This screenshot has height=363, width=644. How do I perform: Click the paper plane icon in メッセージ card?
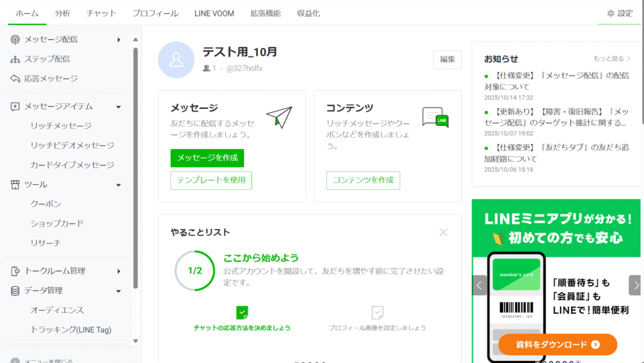(x=279, y=117)
